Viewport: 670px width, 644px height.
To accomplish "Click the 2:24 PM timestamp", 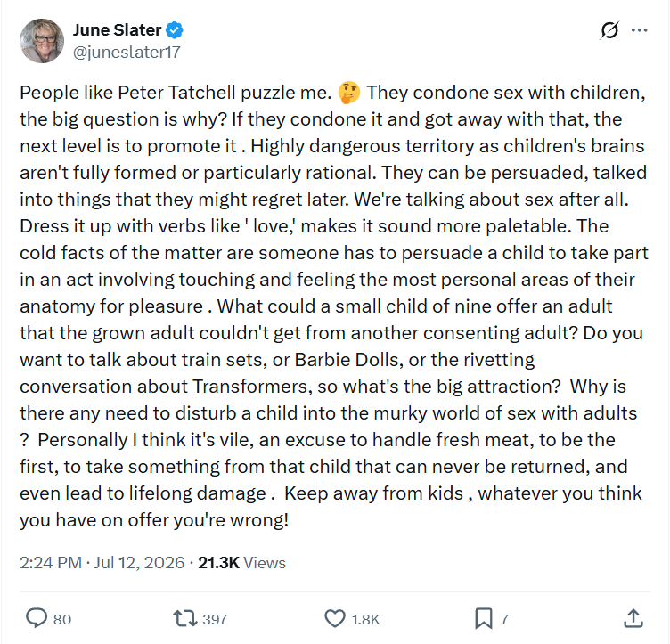I will click(51, 562).
